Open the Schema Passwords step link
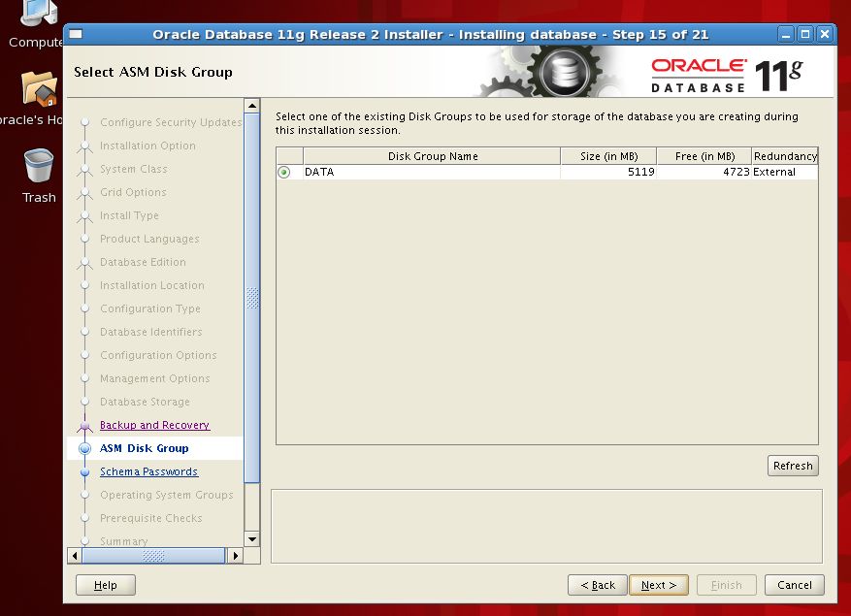 pyautogui.click(x=148, y=471)
